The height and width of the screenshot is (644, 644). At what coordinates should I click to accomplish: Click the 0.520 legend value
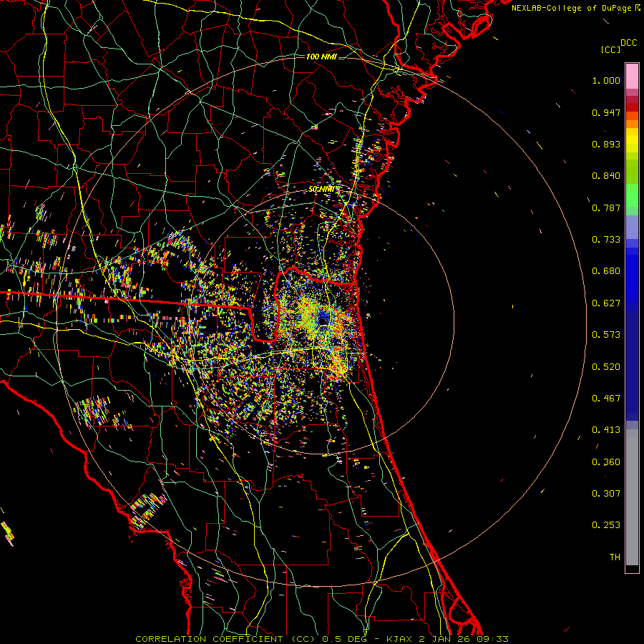(606, 367)
